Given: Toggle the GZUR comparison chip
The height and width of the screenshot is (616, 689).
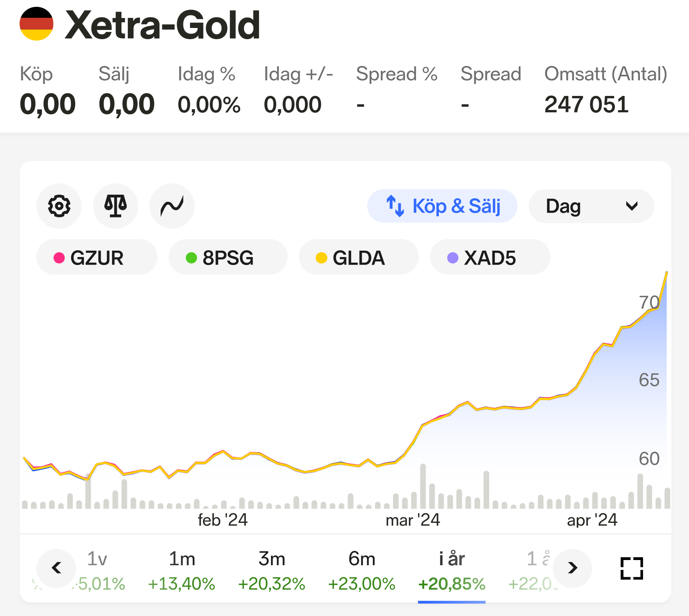Looking at the screenshot, I should click(97, 257).
